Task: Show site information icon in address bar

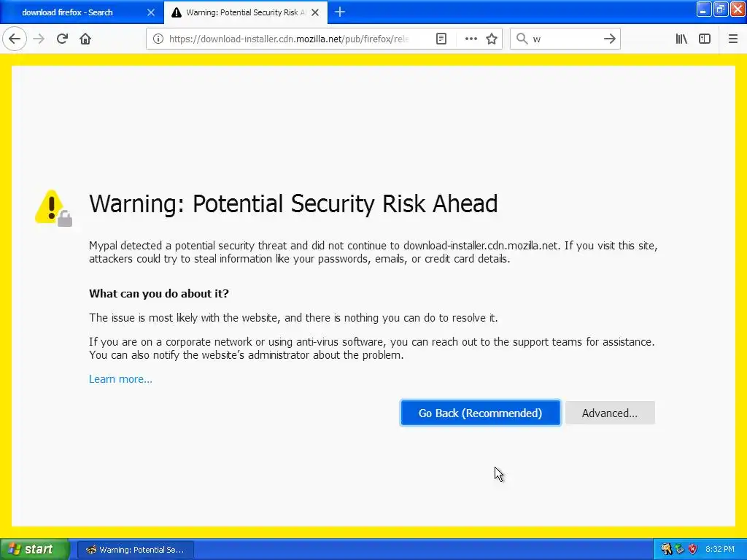Action: [158, 39]
